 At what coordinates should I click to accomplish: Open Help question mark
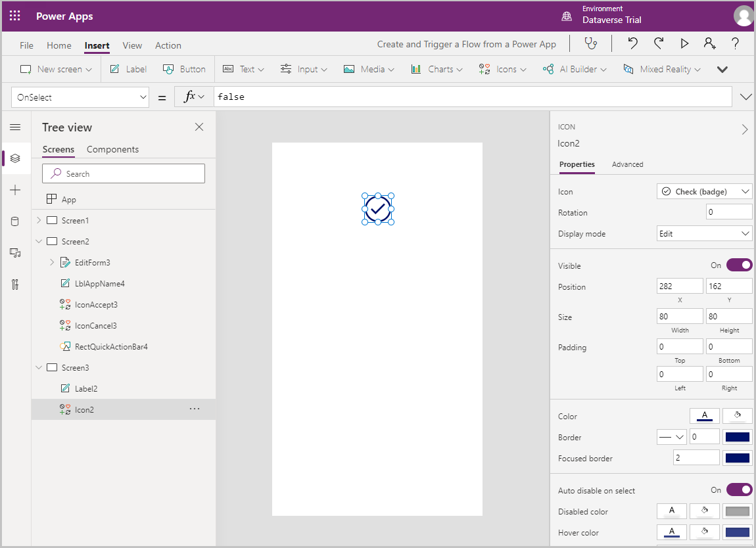pyautogui.click(x=735, y=43)
